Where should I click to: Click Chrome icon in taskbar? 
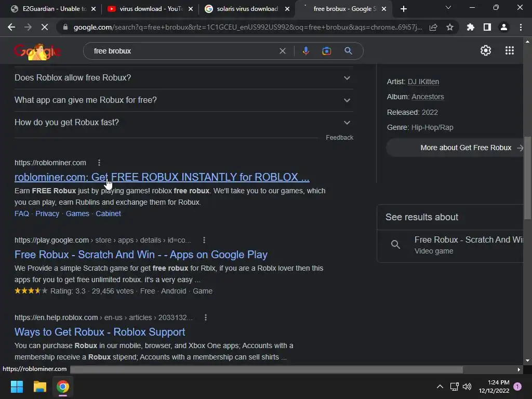point(63,387)
